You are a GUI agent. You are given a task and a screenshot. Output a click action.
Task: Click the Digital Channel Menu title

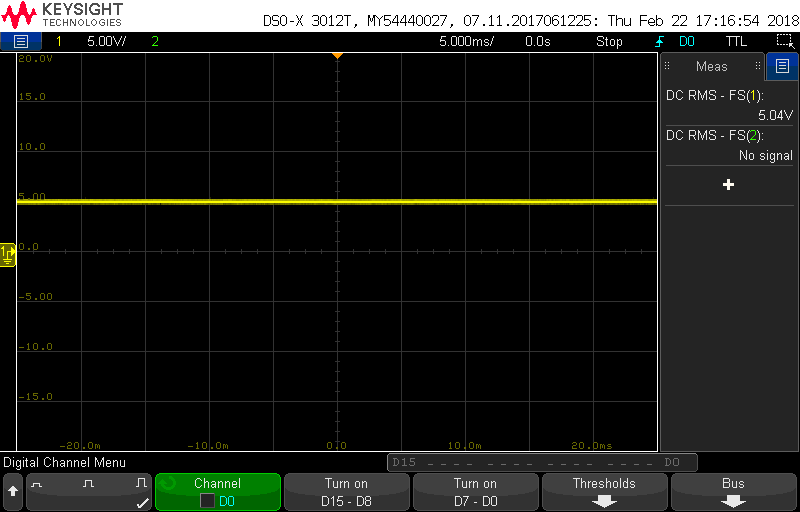[64, 463]
